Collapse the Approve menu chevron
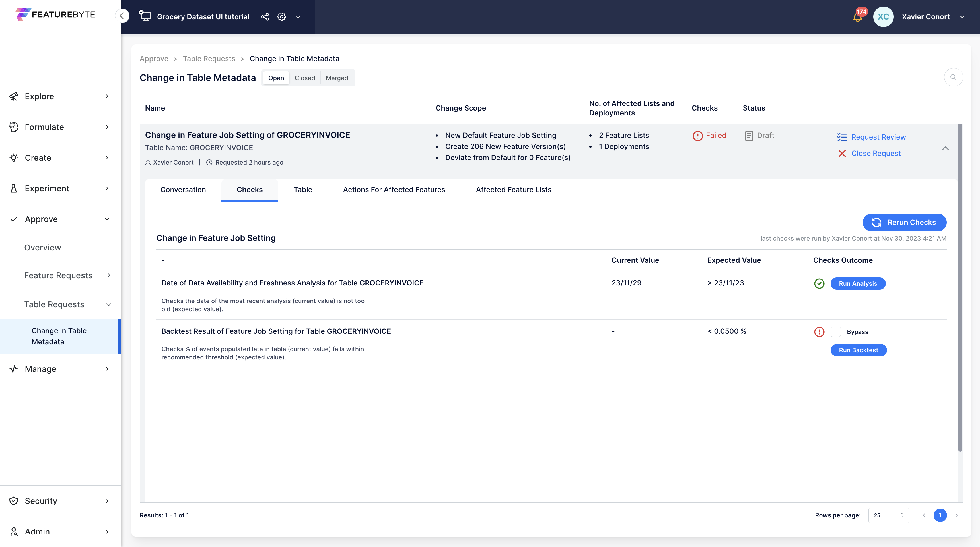Viewport: 980px width, 547px height. pyautogui.click(x=107, y=219)
